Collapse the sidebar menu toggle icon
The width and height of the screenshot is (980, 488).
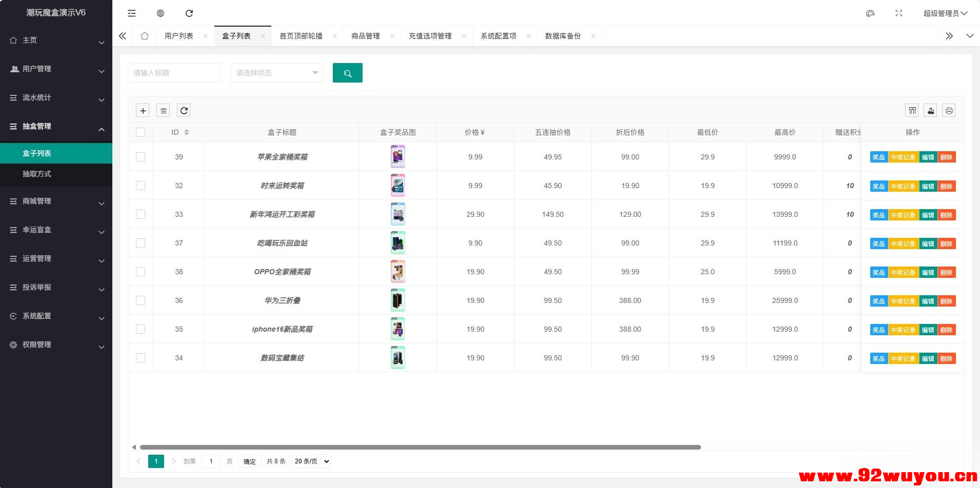(x=132, y=13)
